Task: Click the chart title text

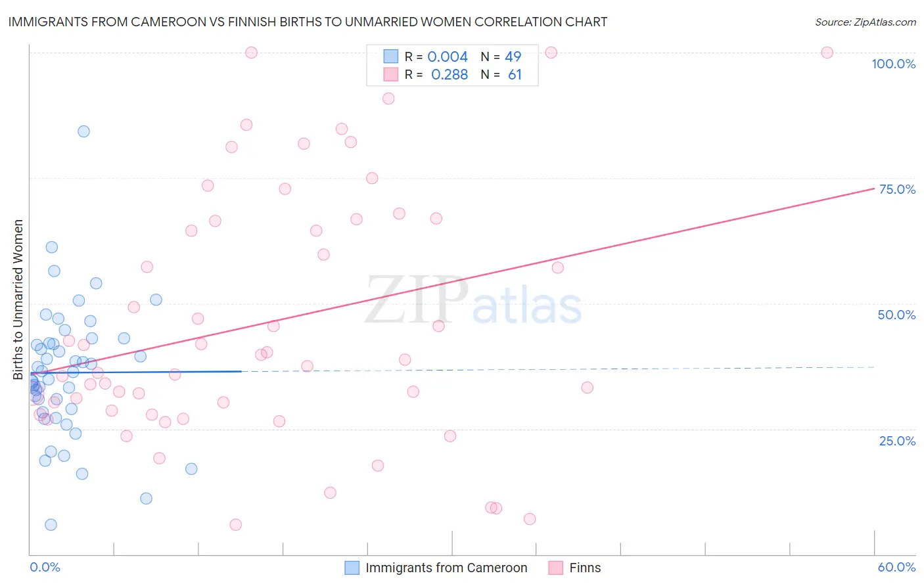Action: tap(308, 22)
